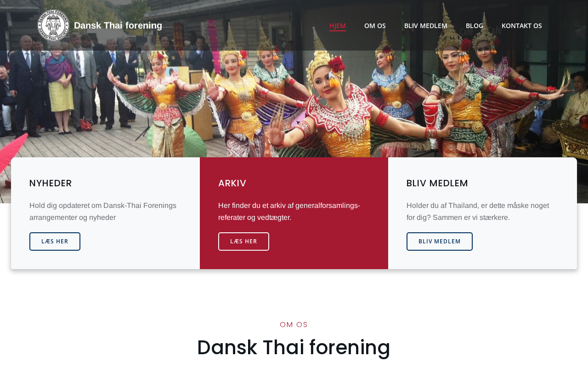Open the Om Os menu item

(x=375, y=26)
